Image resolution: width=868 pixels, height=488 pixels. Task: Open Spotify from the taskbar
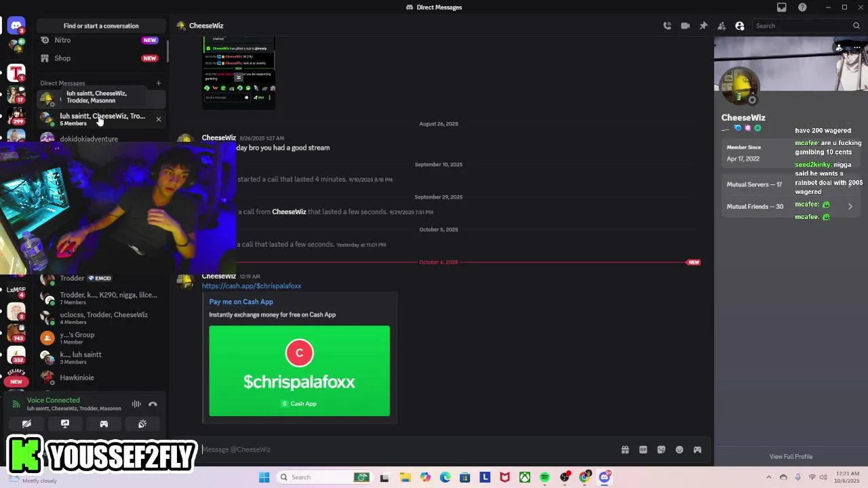[545, 477]
